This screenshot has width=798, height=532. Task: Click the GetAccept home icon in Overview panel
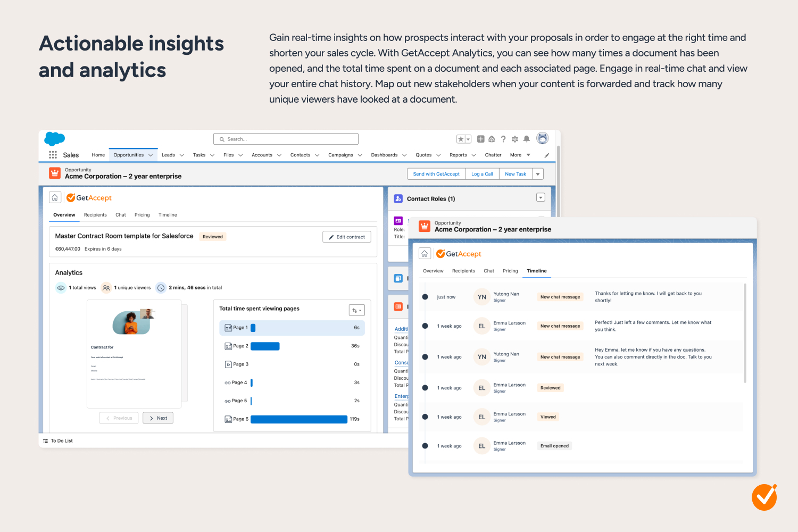(x=55, y=197)
